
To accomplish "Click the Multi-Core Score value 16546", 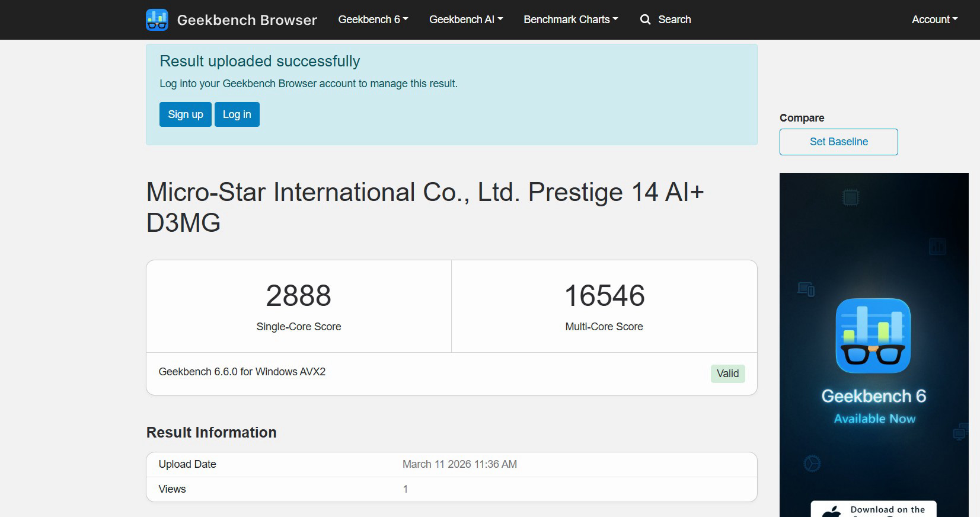I will [x=604, y=296].
